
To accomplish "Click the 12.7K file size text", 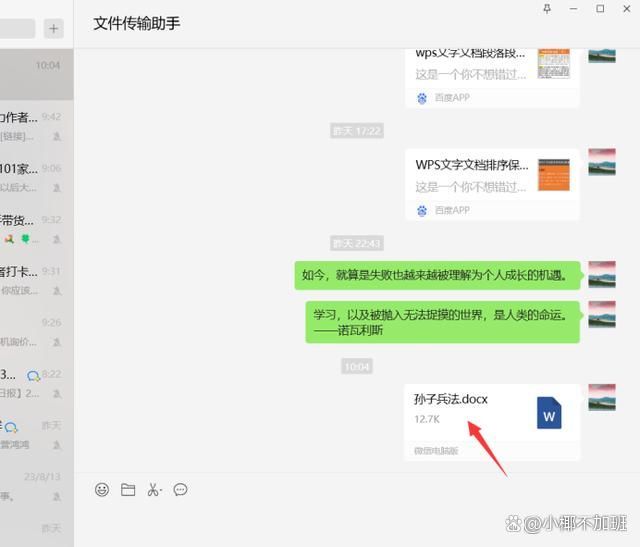I will (427, 419).
